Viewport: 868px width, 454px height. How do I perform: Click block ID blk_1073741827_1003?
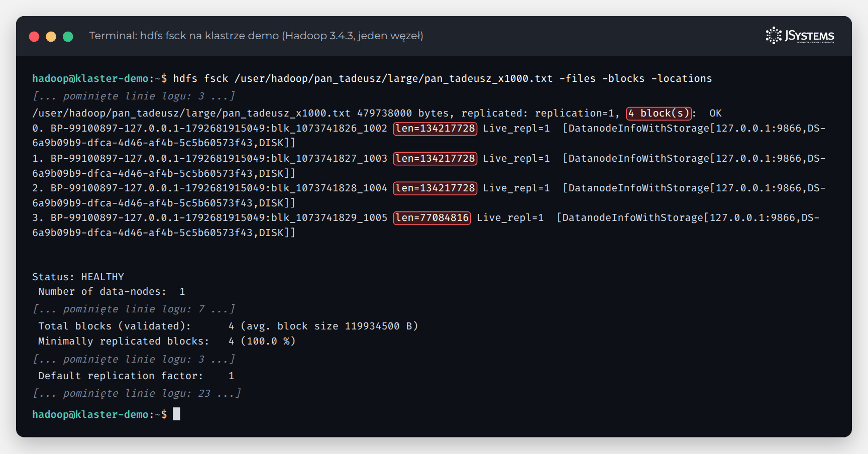[329, 158]
